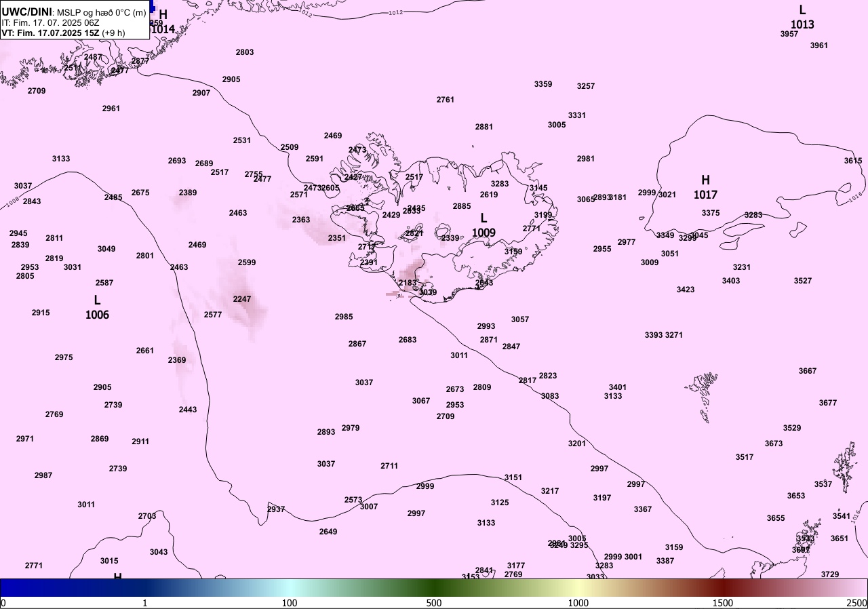Click the freezing level value 2649
Screen dimensions: 868x609
point(328,532)
